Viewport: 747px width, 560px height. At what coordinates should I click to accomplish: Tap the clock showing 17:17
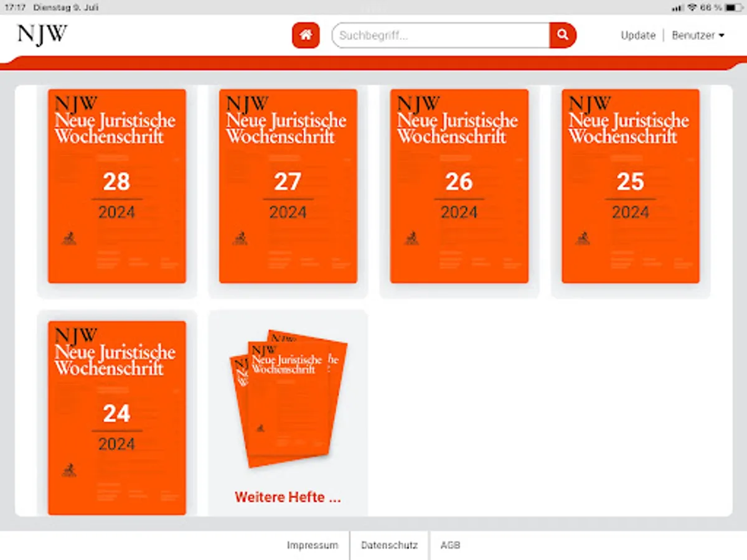tap(15, 7)
